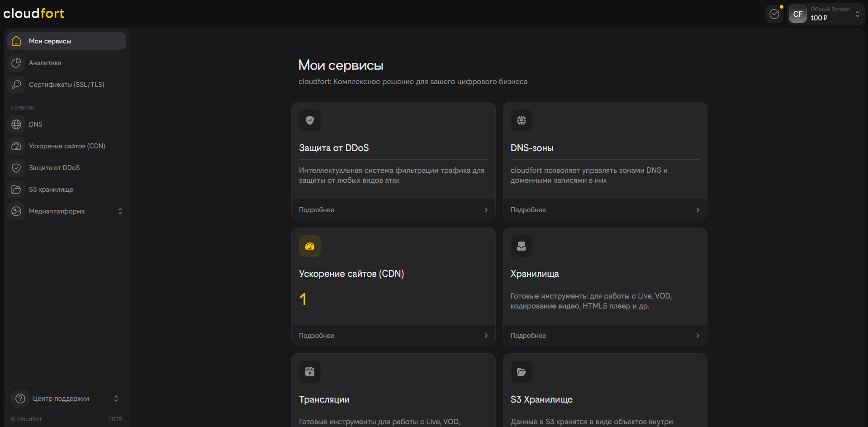Click the CDN count number 1
The width and height of the screenshot is (868, 427).
click(x=303, y=299)
